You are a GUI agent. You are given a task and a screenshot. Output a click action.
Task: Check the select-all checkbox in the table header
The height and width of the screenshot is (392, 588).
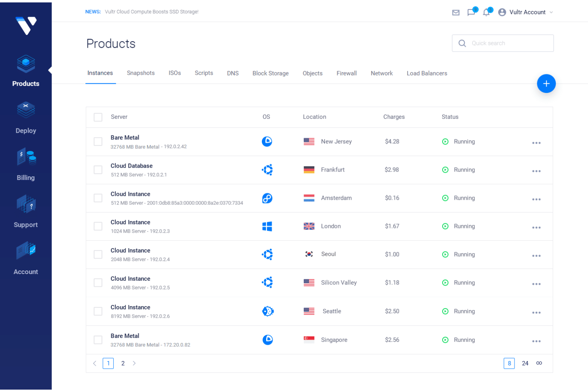point(98,117)
